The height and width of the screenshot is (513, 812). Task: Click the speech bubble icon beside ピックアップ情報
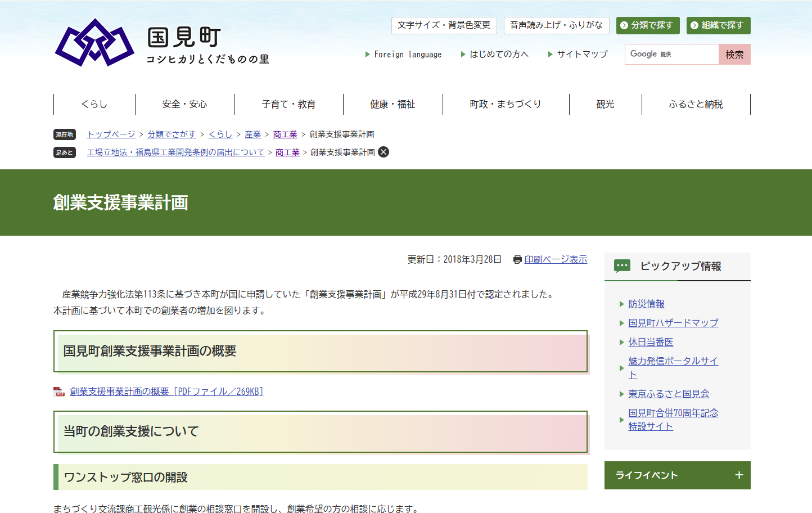[622, 266]
